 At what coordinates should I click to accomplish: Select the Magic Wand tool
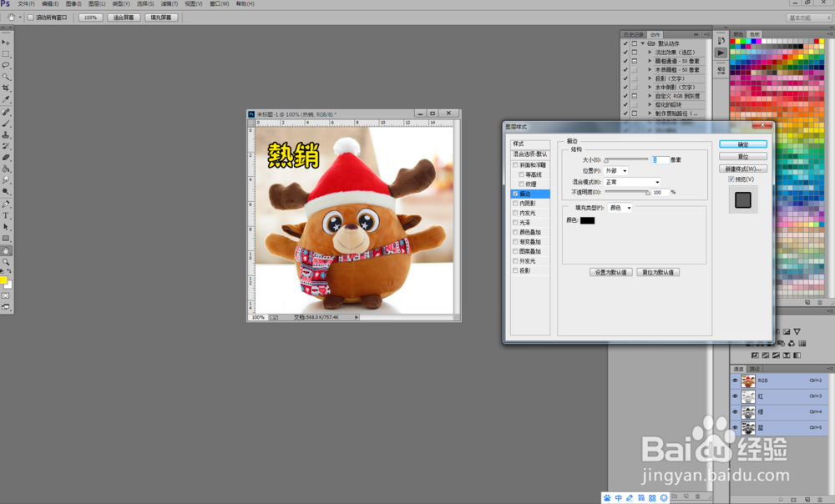(6, 77)
